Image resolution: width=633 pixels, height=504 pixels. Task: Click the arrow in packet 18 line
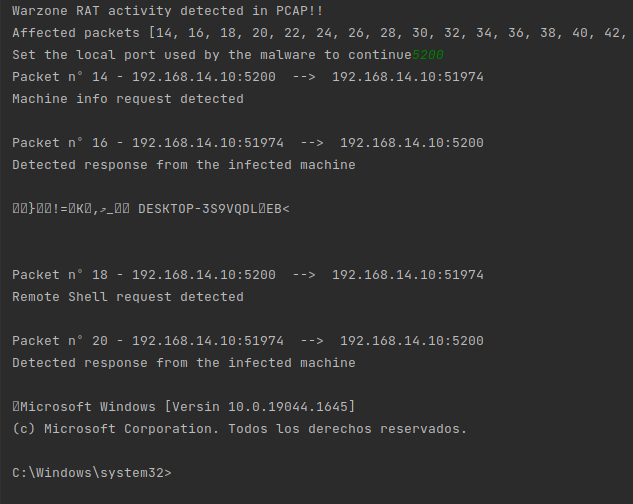(304, 275)
